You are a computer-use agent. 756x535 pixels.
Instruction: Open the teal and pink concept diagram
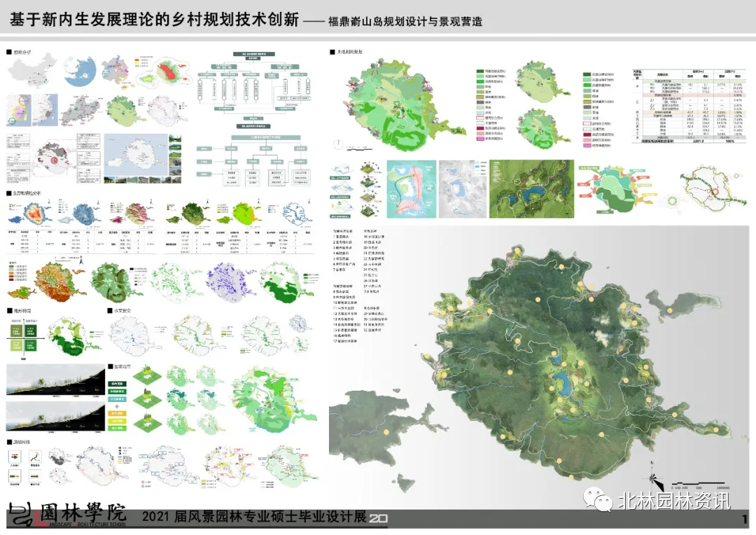click(412, 189)
